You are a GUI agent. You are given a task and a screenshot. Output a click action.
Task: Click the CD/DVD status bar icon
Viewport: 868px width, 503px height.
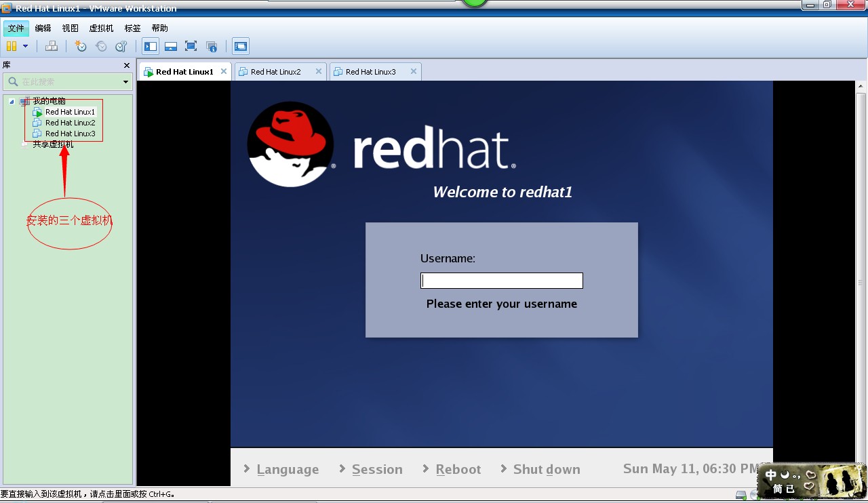[x=753, y=496]
